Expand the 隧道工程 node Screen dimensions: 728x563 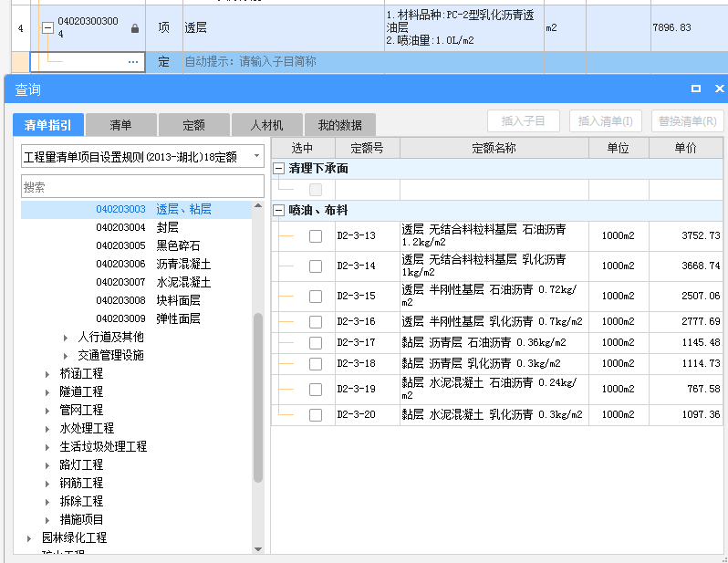(47, 392)
